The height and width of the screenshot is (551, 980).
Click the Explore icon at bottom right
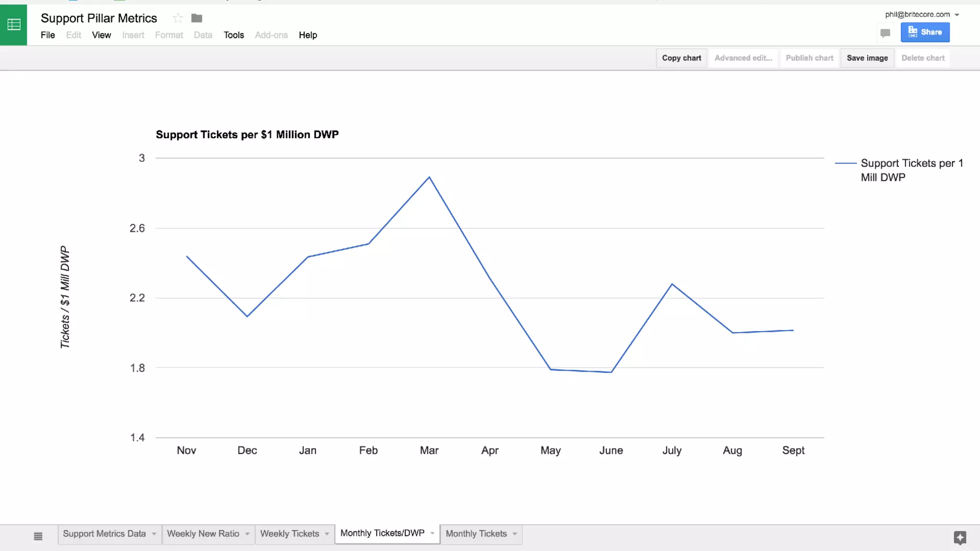tap(959, 538)
